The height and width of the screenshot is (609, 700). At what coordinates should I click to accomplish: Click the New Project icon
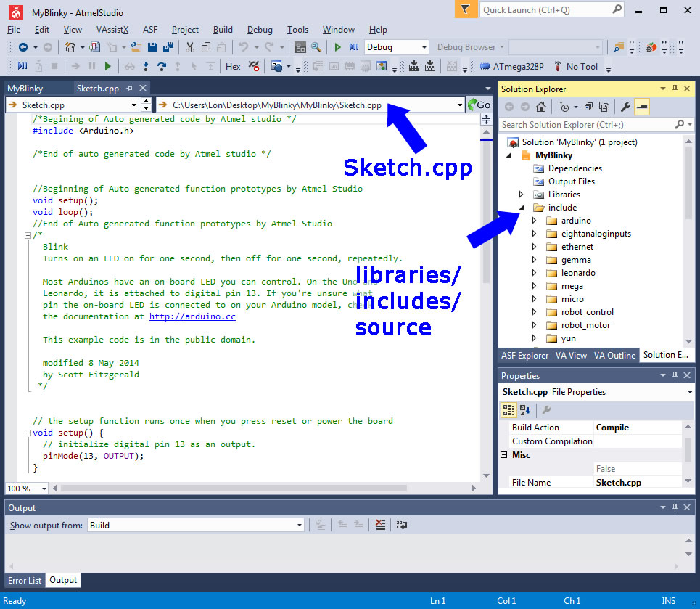click(70, 47)
